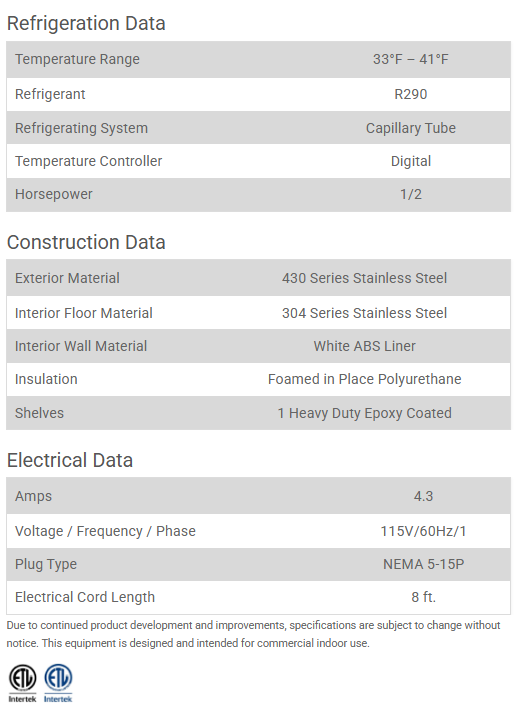
Task: Select the 115V/60Hz/1 voltage value
Action: pos(423,531)
